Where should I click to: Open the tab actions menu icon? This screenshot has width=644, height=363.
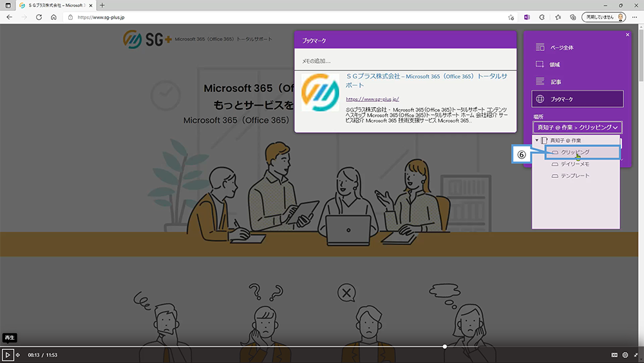click(8, 5)
